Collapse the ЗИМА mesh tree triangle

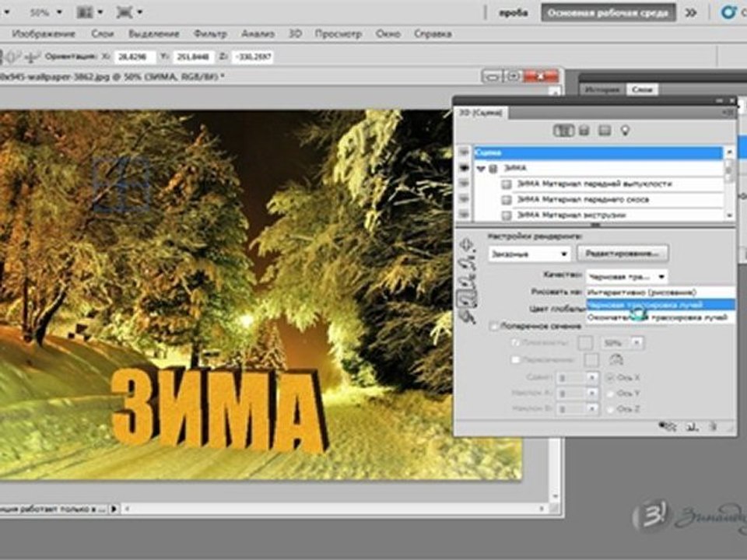pyautogui.click(x=481, y=169)
